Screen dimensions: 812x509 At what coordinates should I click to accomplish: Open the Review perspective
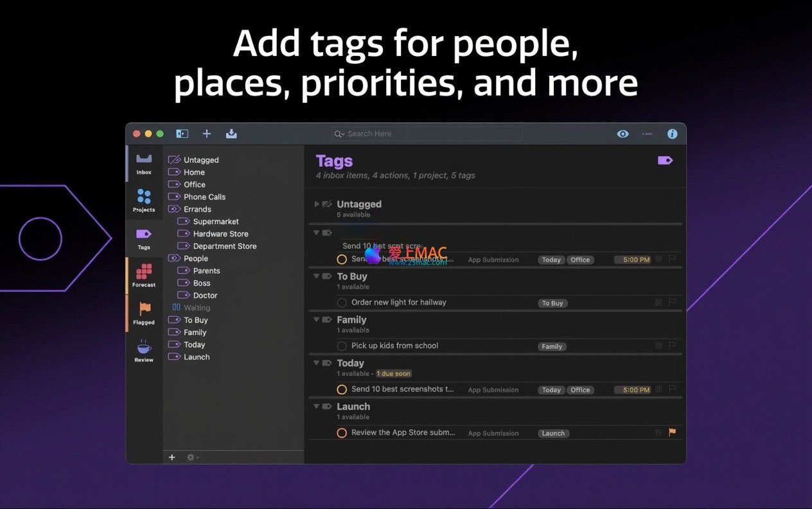(144, 351)
